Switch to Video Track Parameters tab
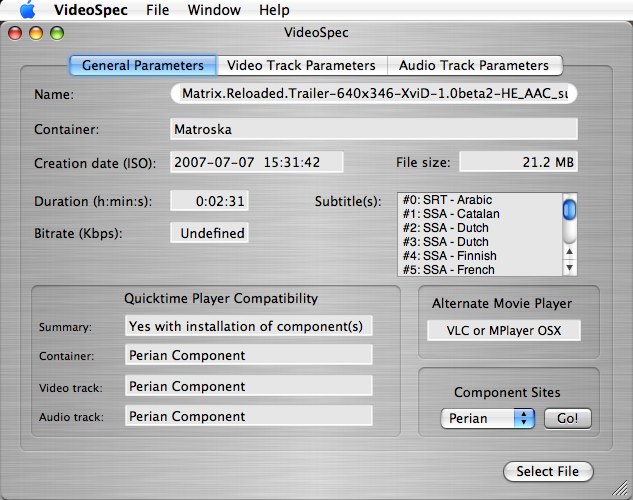 tap(302, 65)
